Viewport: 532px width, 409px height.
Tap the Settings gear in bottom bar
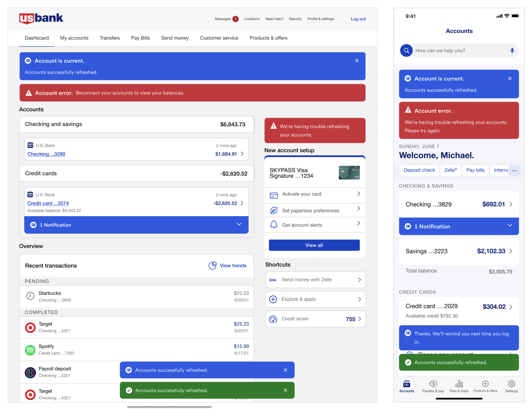click(511, 384)
